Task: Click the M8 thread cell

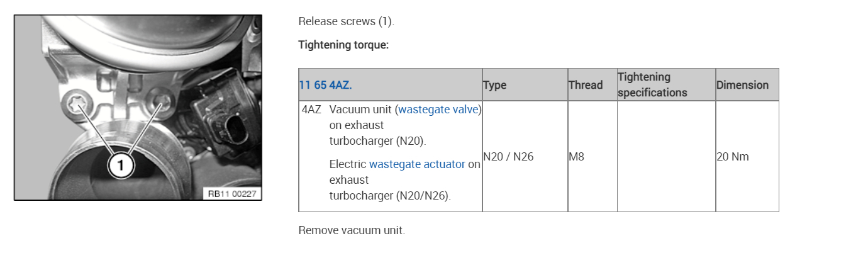Action: (x=577, y=157)
